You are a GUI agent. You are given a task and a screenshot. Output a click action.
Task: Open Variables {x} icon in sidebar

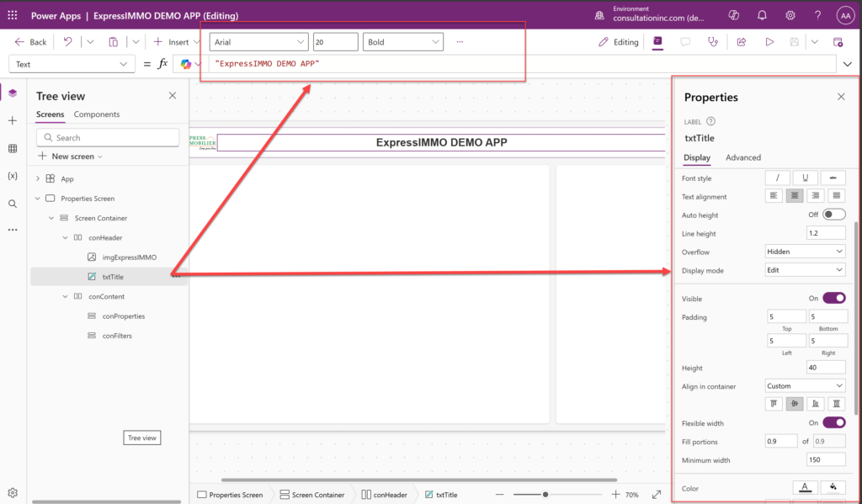13,176
